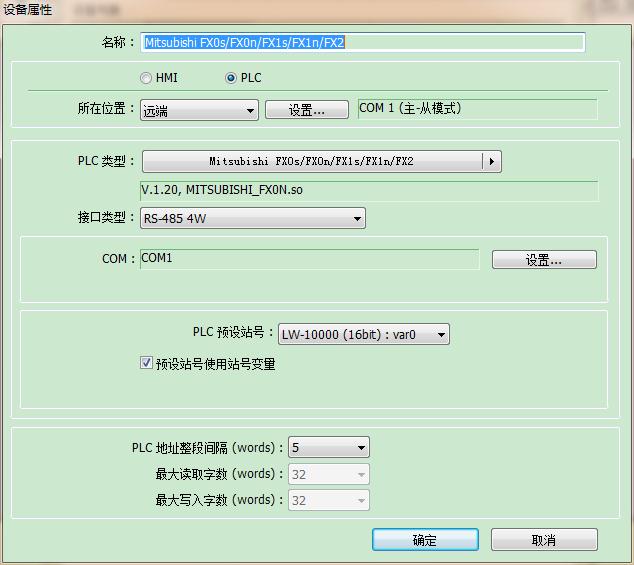Click the 取消 cancel button
The width and height of the screenshot is (634, 565).
(x=544, y=540)
